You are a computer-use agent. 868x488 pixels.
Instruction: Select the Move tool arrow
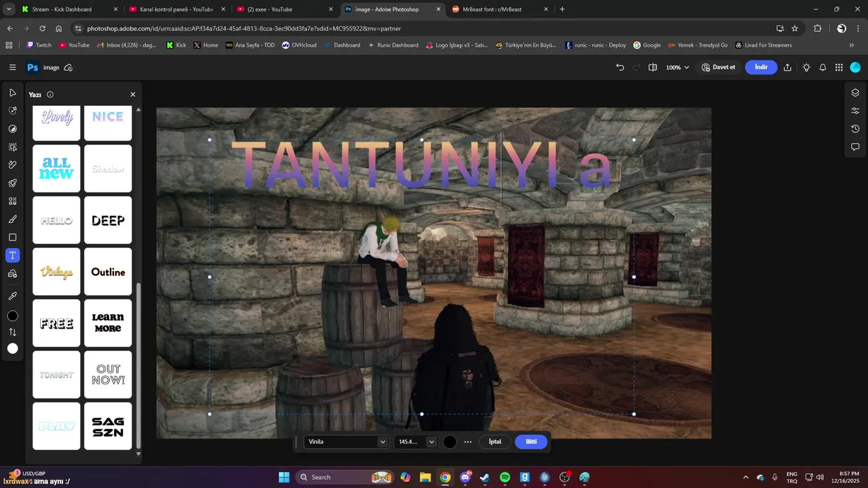click(x=12, y=93)
